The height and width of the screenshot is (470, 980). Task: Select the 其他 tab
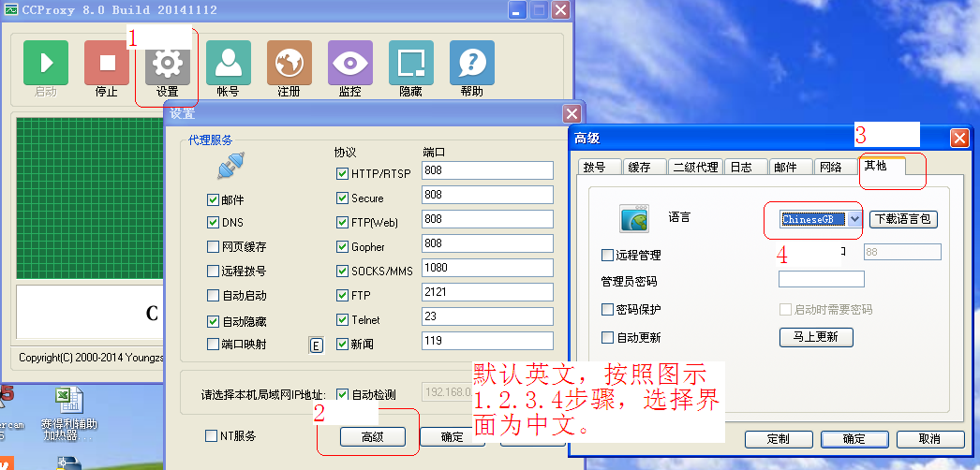882,166
